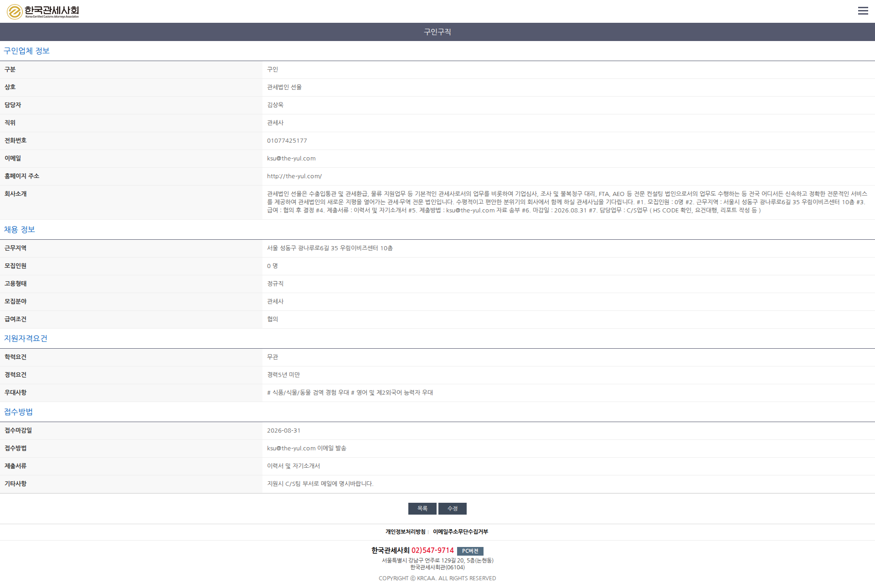The image size is (875, 588).
Task: Click employment type value 정규직
Action: coord(275,284)
